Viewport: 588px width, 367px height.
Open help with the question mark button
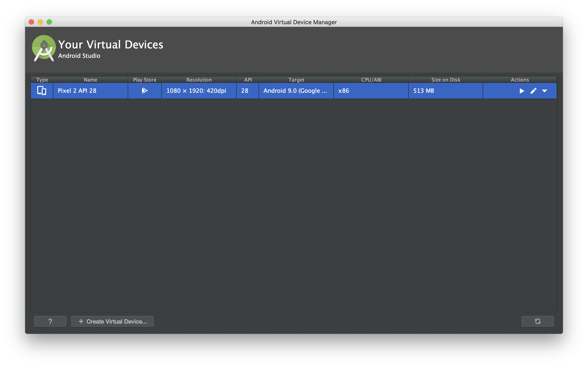(x=50, y=321)
